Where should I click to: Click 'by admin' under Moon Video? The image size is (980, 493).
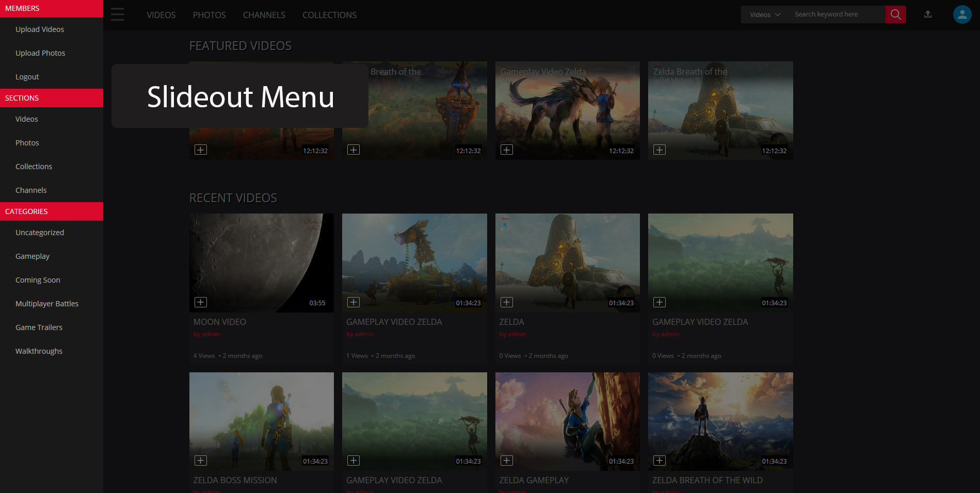click(x=206, y=334)
